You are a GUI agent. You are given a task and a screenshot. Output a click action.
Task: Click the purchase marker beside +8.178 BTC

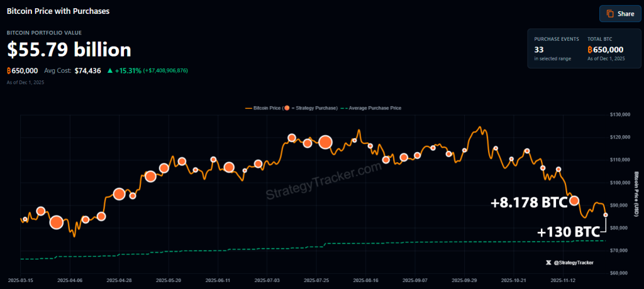(574, 201)
